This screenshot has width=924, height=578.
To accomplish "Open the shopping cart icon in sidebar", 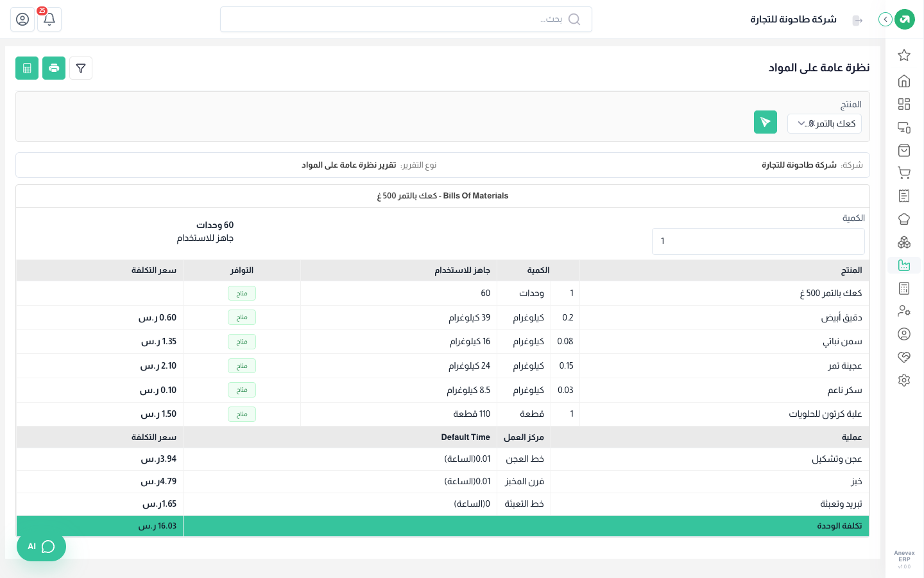I will 904,173.
